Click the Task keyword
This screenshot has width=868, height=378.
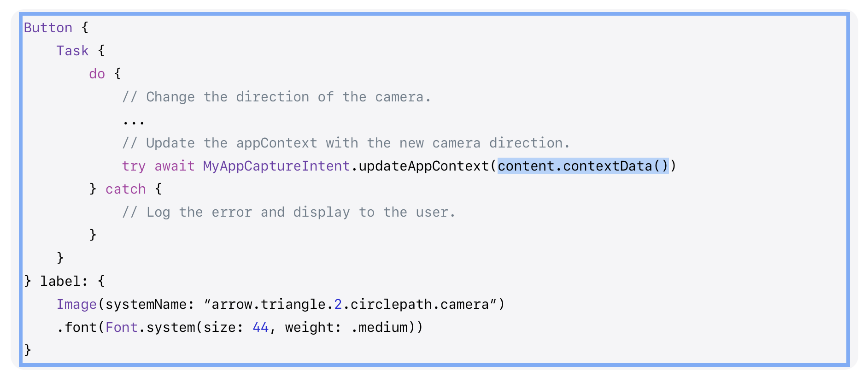click(72, 51)
